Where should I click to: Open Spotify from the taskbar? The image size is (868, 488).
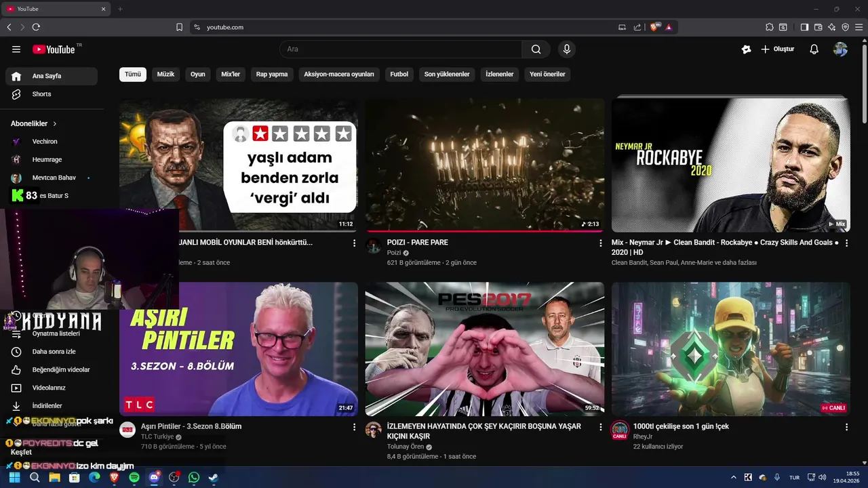point(134,478)
